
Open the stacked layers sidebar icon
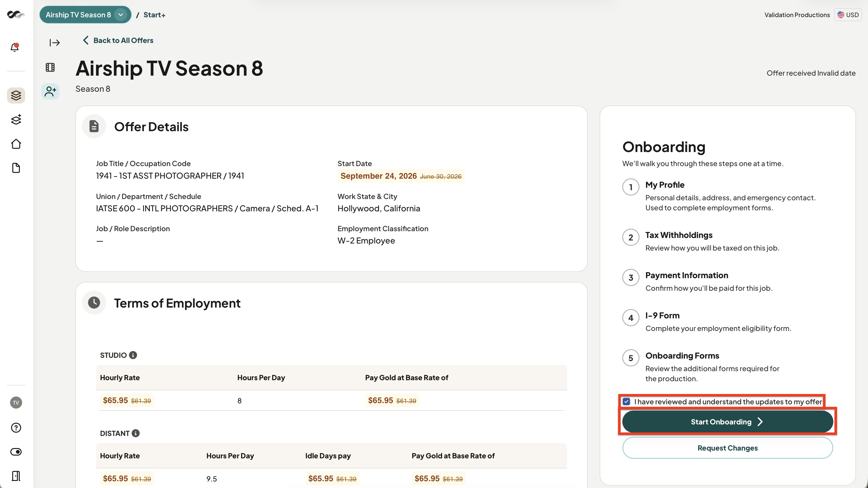click(x=16, y=95)
